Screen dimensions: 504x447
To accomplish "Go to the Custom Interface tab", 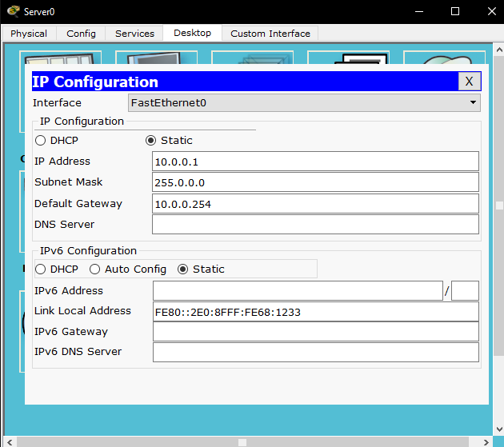I will tap(270, 34).
